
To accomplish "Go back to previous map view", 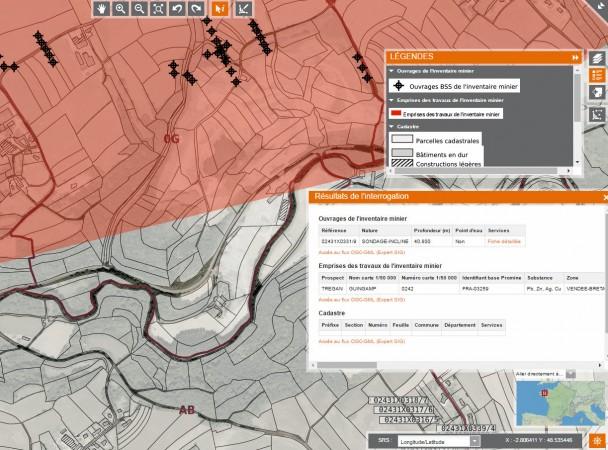I will point(178,8).
